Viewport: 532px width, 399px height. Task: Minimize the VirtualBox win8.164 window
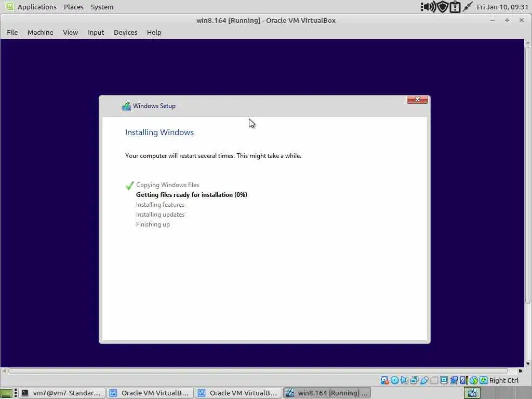pyautogui.click(x=493, y=20)
